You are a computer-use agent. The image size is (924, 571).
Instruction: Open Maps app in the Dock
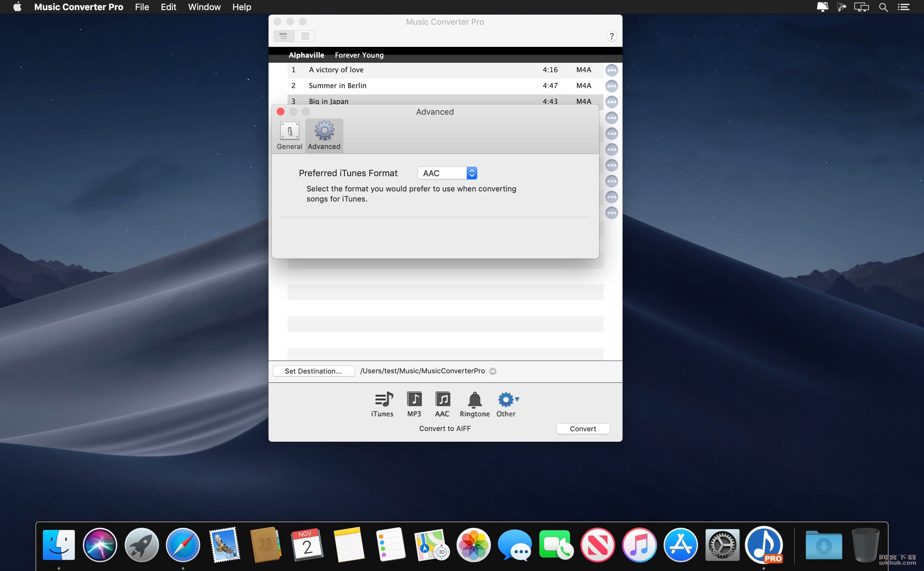click(x=432, y=545)
